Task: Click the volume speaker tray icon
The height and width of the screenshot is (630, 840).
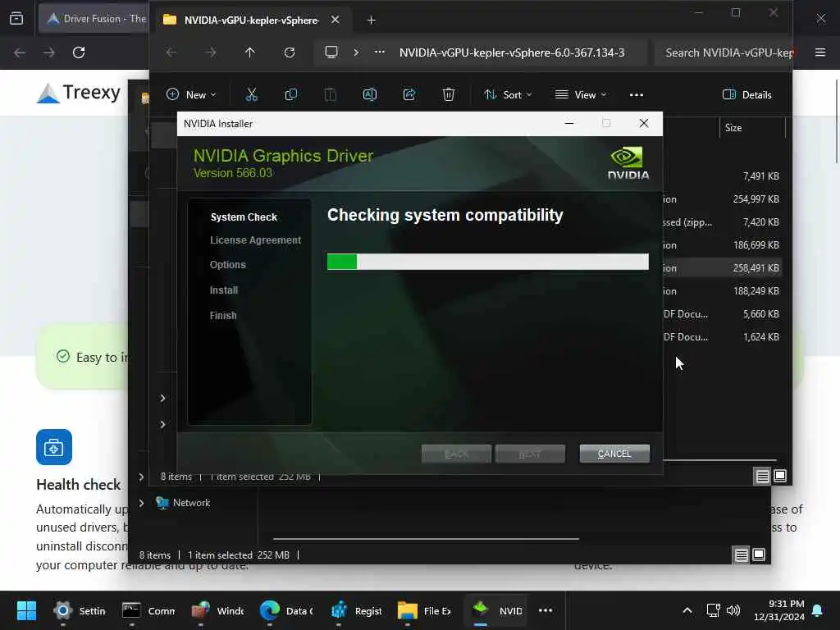Action: (x=733, y=610)
